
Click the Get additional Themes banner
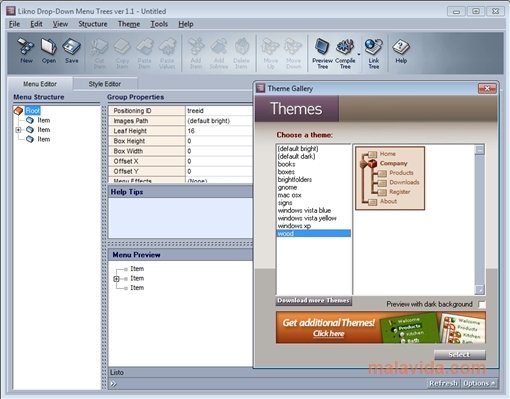(x=381, y=327)
